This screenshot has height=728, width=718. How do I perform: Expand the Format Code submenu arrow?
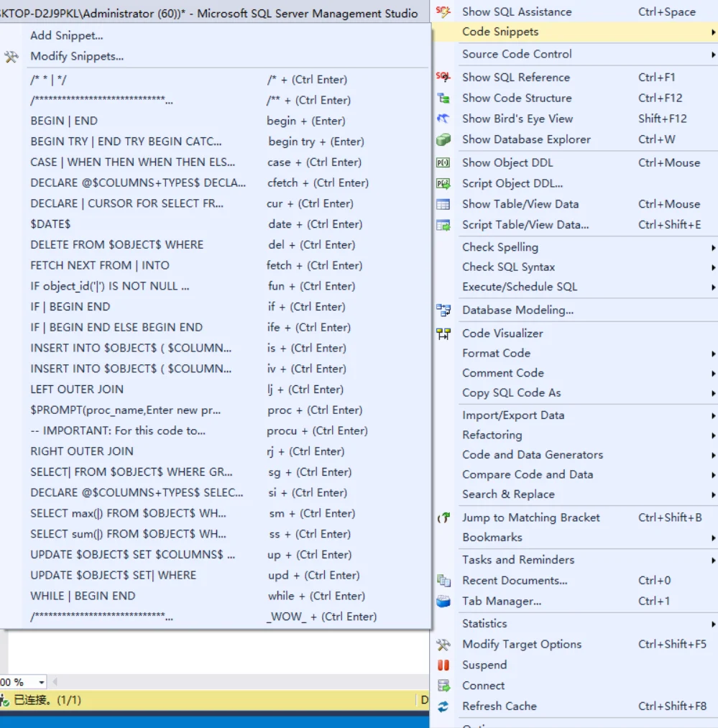(x=713, y=354)
